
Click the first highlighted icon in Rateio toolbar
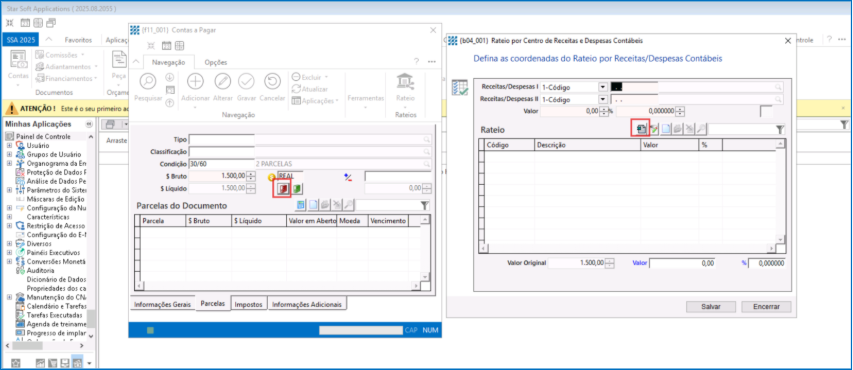641,129
